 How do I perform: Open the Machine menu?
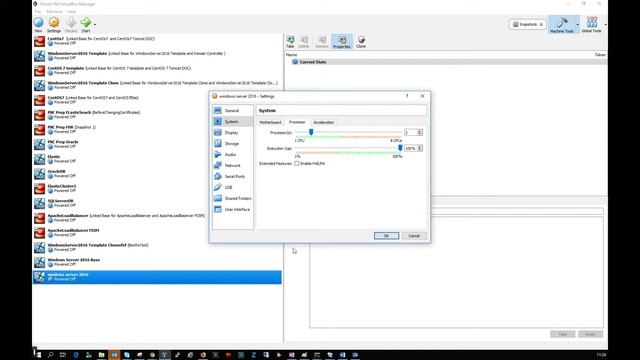(x=54, y=11)
